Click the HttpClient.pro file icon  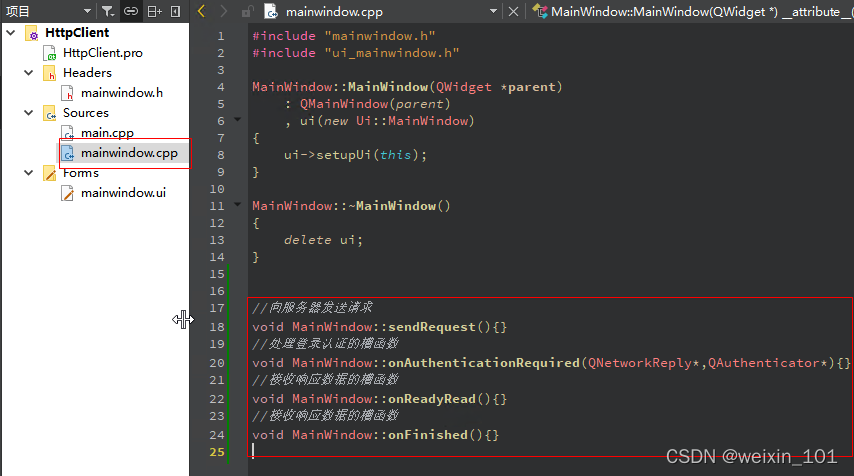(50, 53)
